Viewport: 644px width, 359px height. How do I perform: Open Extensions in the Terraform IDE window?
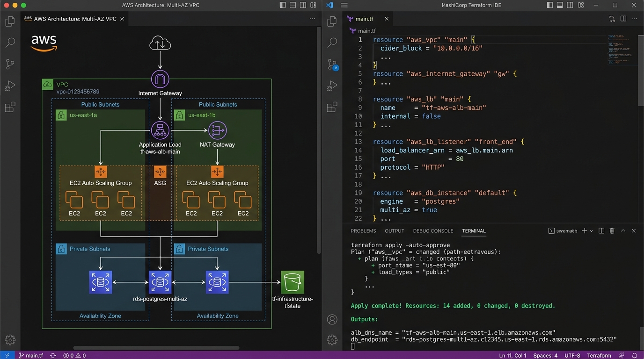pos(332,107)
